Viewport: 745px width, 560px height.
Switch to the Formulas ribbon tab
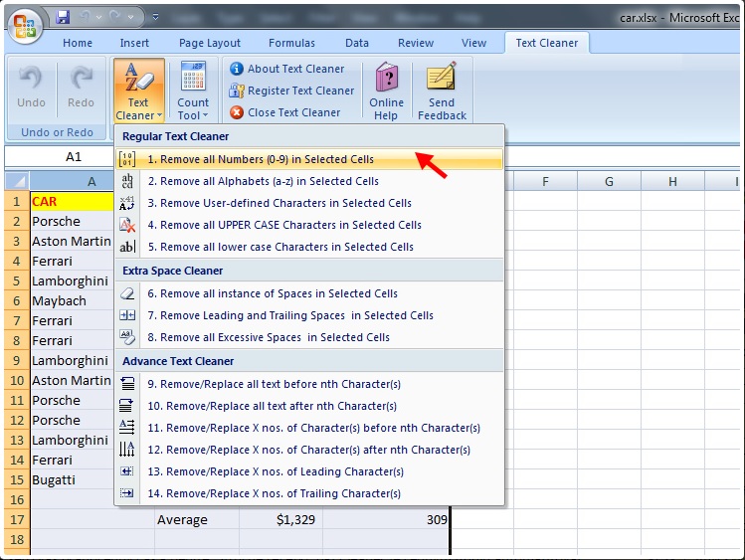291,43
